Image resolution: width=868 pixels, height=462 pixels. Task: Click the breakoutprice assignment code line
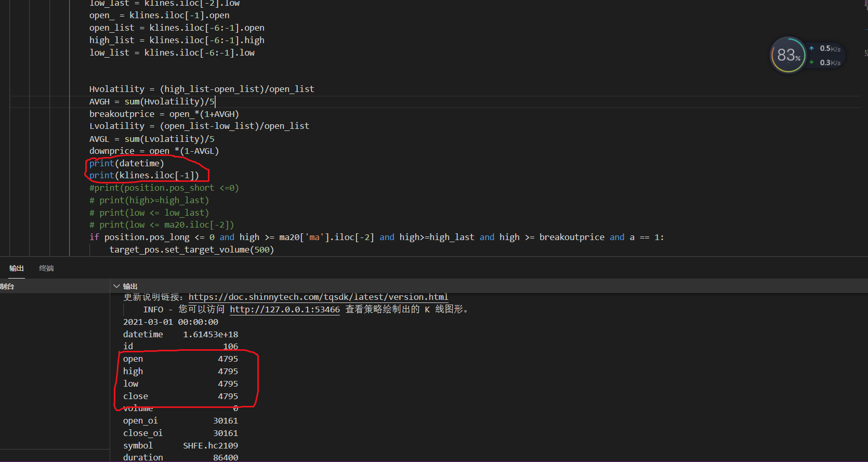click(x=164, y=114)
